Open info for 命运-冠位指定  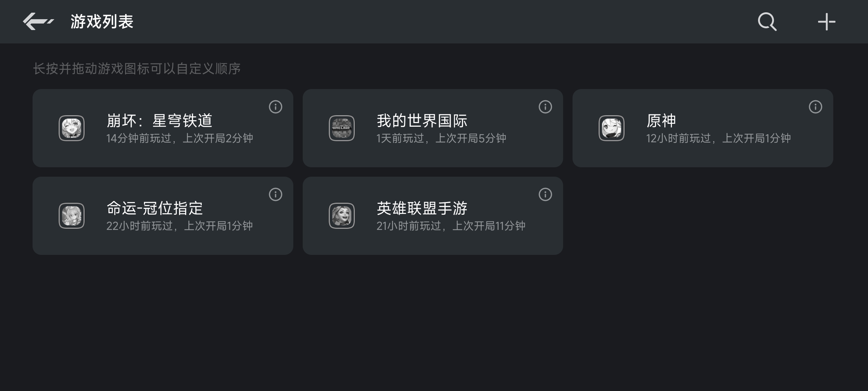pos(276,194)
